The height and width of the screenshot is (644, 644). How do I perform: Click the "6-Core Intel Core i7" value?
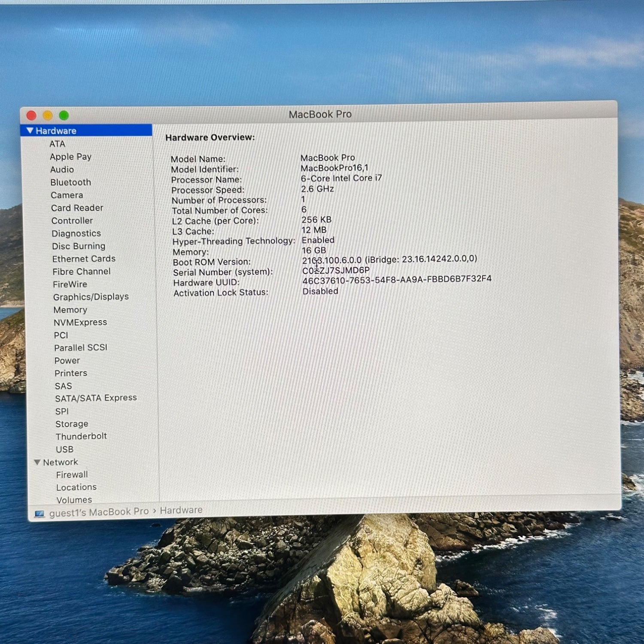[341, 178]
